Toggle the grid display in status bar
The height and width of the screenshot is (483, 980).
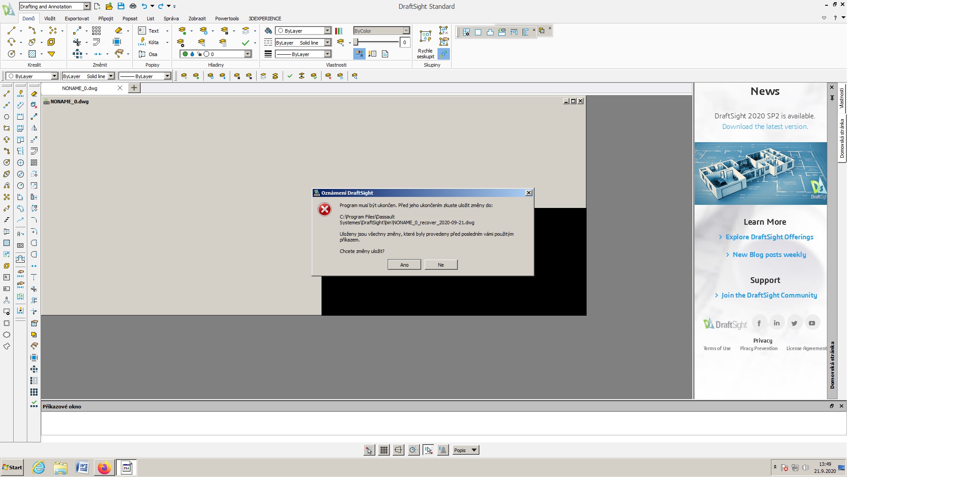coord(384,450)
